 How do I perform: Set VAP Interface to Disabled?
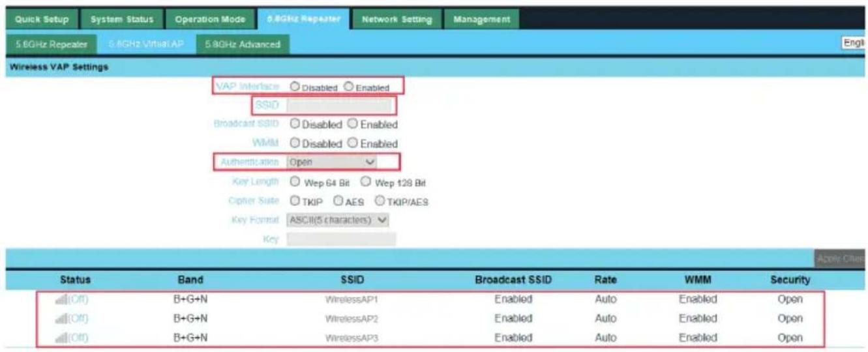(x=295, y=87)
